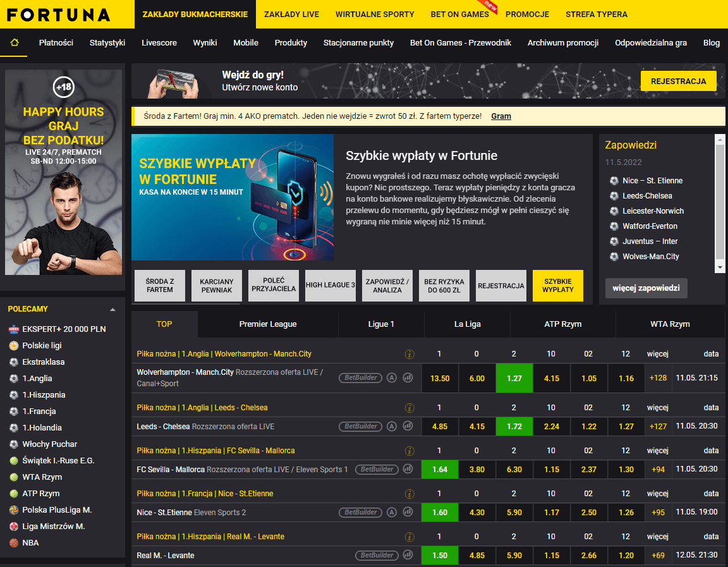728x567 pixels.
Task: Open Wolves-Man.City preview link
Action: pyautogui.click(x=650, y=257)
